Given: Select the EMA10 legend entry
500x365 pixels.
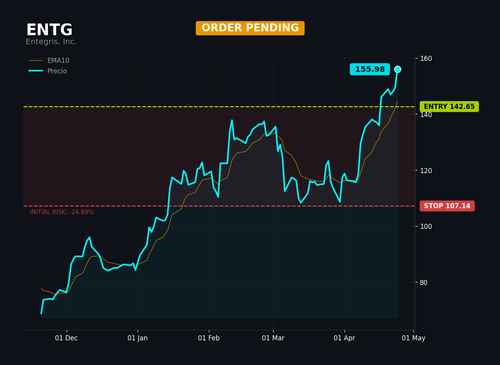Looking at the screenshot, I should (49, 60).
